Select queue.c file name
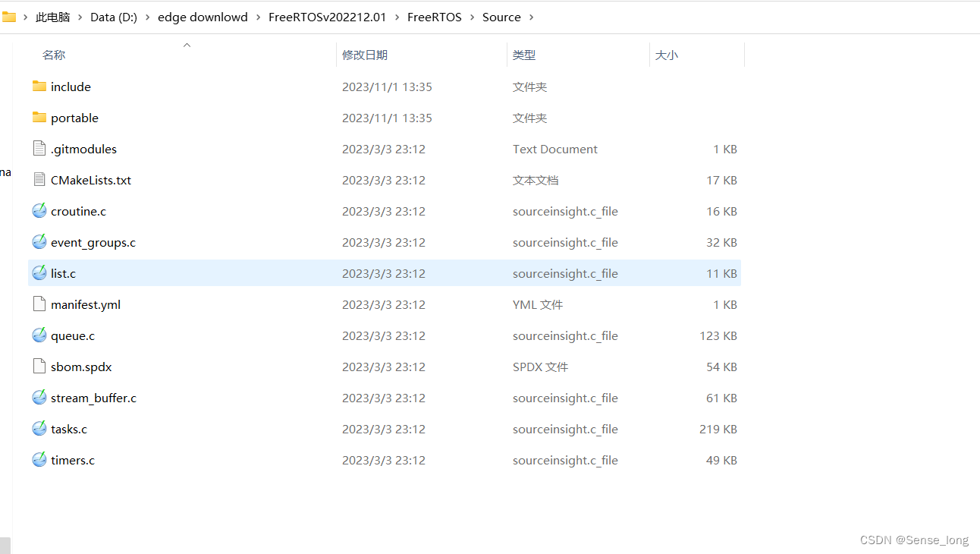This screenshot has height=554, width=980. (73, 335)
